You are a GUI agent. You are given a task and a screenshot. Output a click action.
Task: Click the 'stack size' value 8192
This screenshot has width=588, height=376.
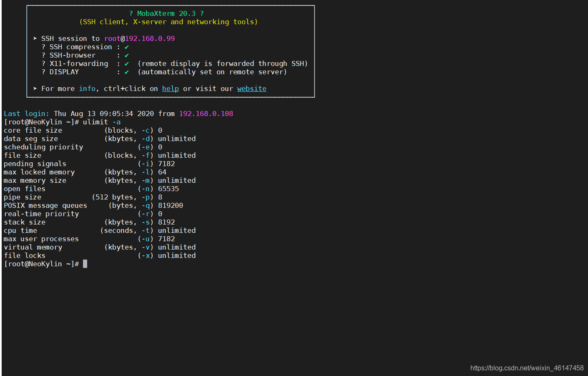166,222
